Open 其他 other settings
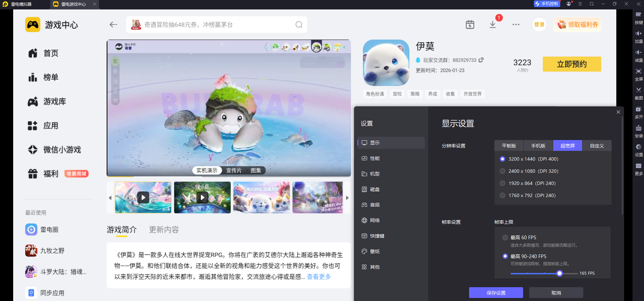The width and height of the screenshot is (644, 301). point(391,267)
